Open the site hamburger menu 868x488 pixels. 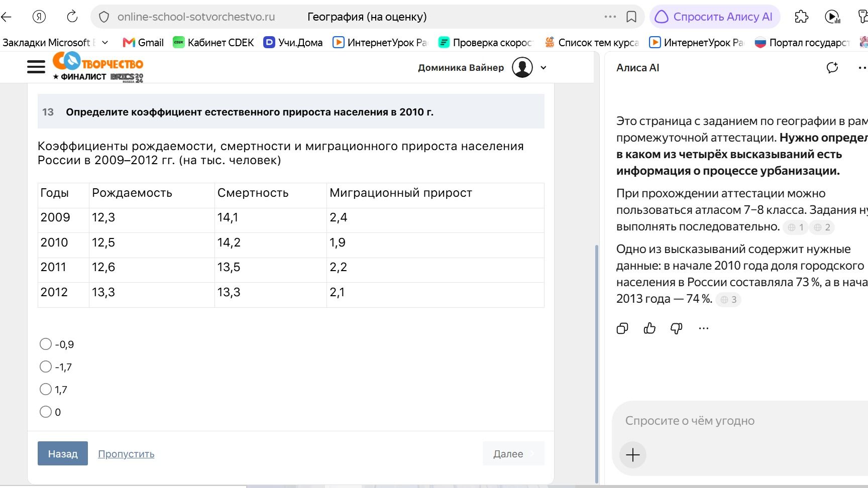36,67
